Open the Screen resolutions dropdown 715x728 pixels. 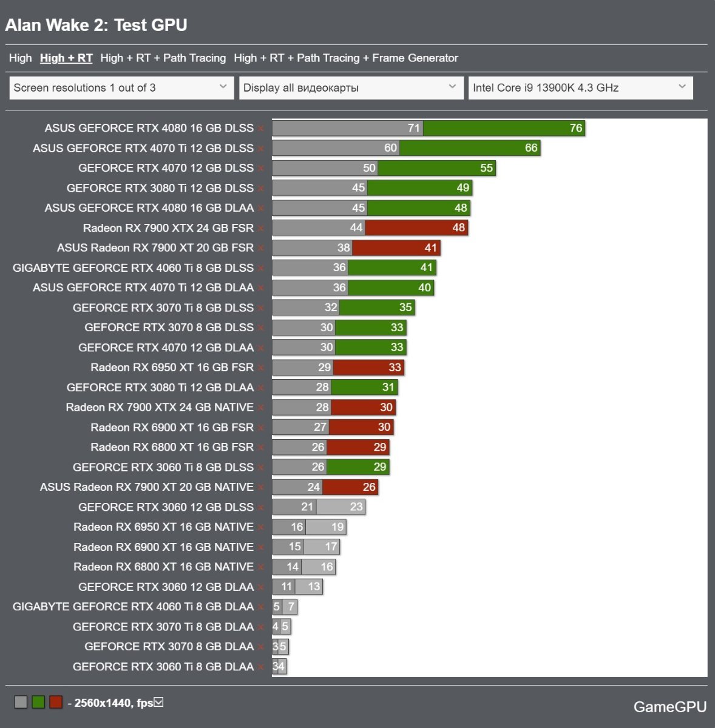click(121, 88)
